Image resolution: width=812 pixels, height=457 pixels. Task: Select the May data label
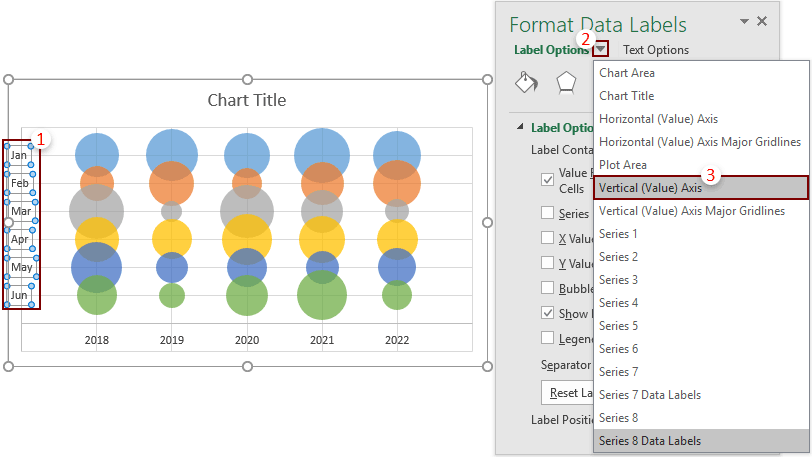(21, 267)
